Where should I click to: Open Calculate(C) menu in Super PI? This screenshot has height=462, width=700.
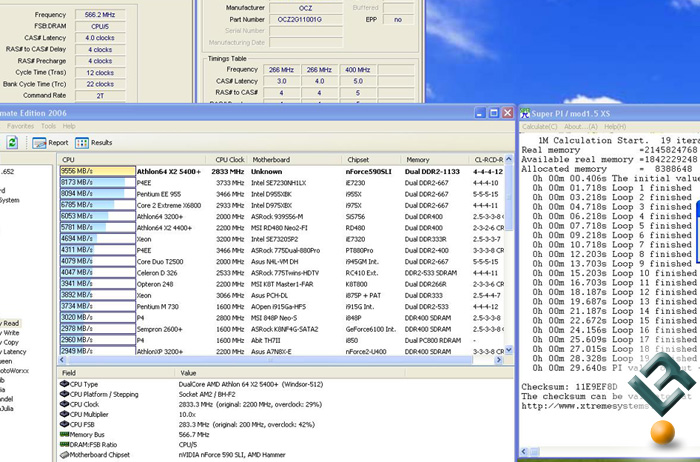tap(539, 127)
